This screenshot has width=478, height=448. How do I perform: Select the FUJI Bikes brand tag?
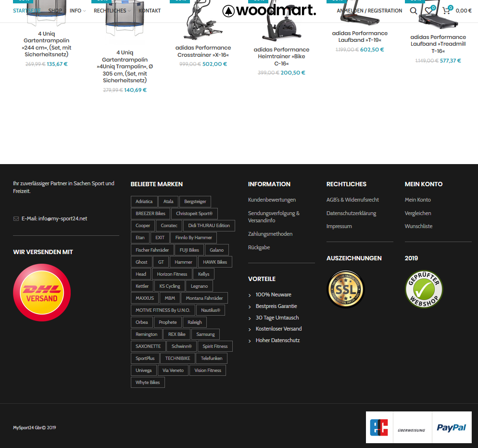pos(189,250)
